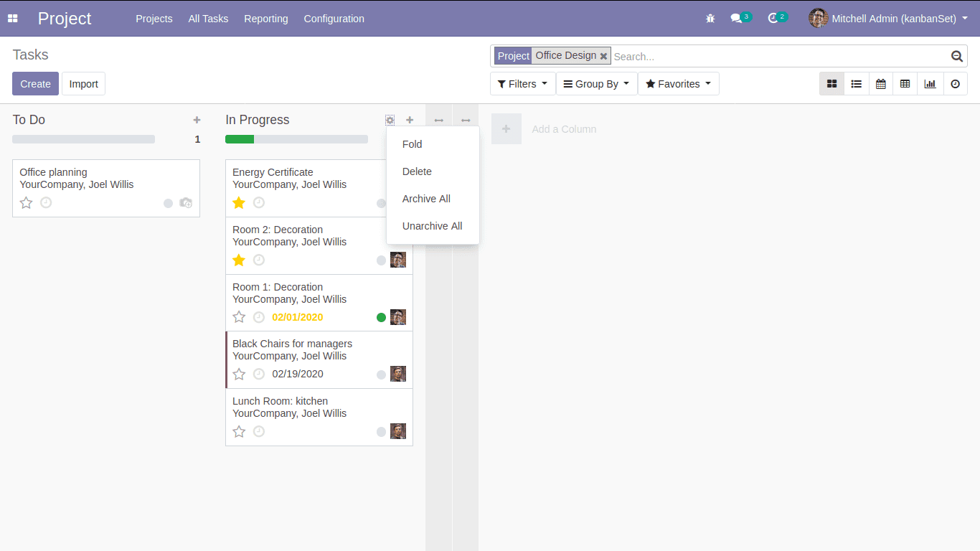Click the 02/01/2020 deadline on Room 1
The image size is (980, 551).
tap(298, 317)
